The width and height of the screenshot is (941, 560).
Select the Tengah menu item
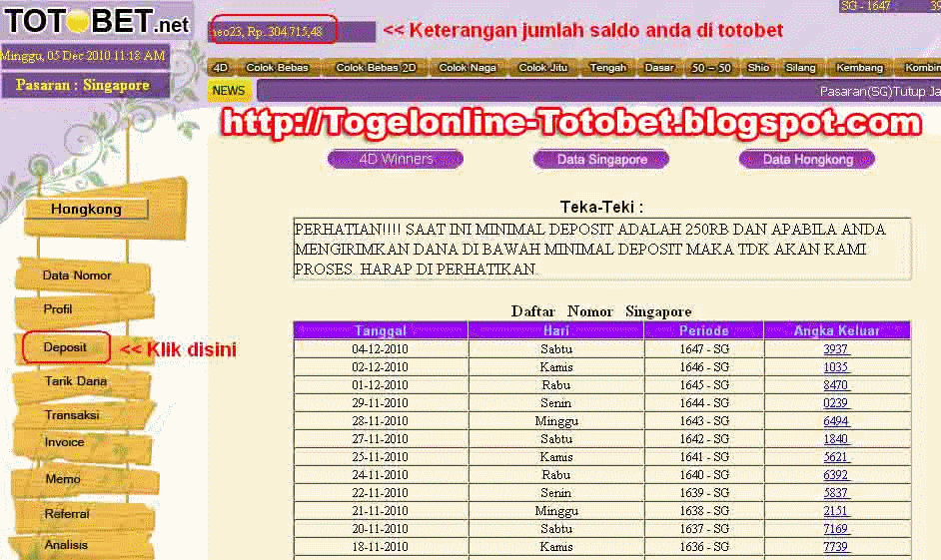pos(608,67)
